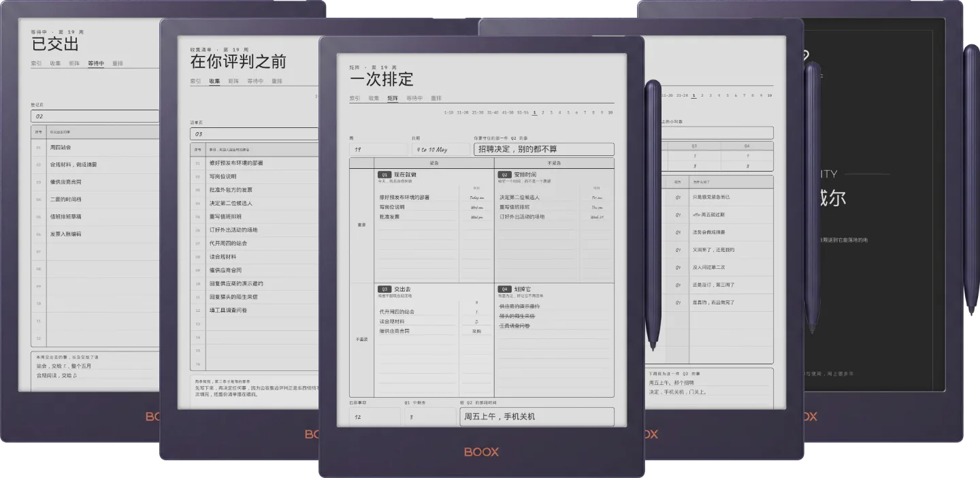980x478 pixels.
Task: Tap the Q3 交出去 quadrant badge
Action: click(x=385, y=289)
